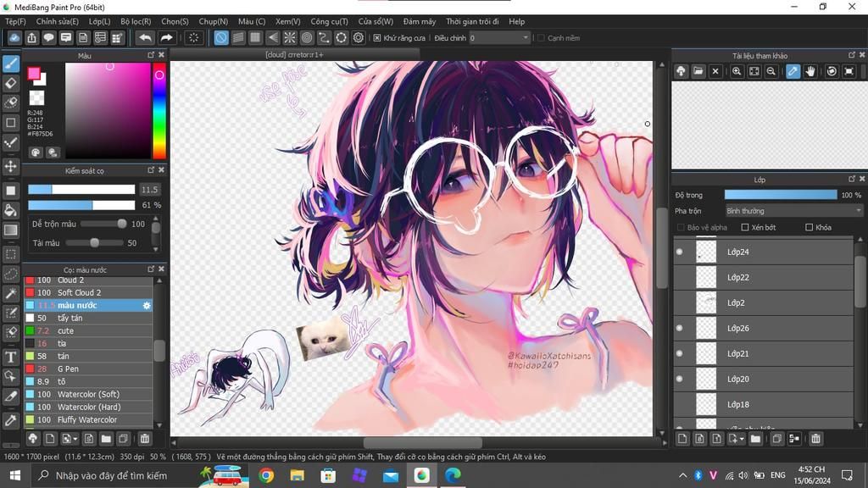Select the rectangular Selection tool

(x=10, y=254)
